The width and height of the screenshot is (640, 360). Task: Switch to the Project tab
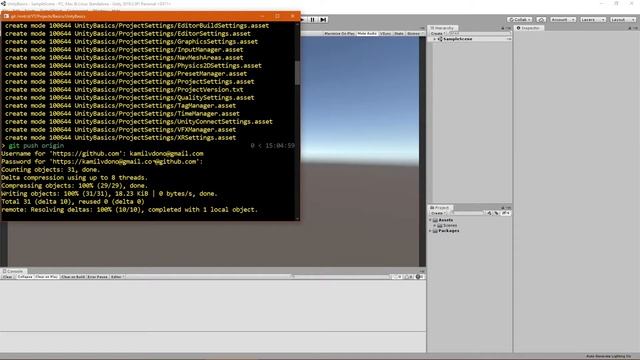point(440,208)
